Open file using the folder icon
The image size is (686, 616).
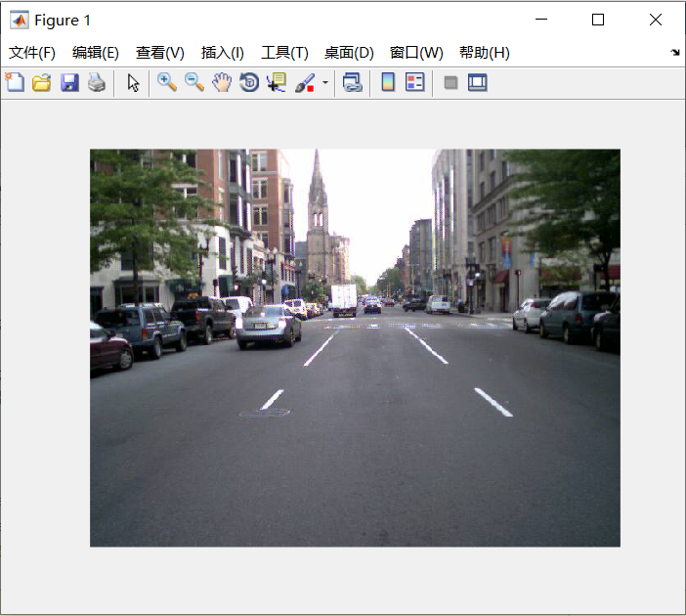click(42, 82)
